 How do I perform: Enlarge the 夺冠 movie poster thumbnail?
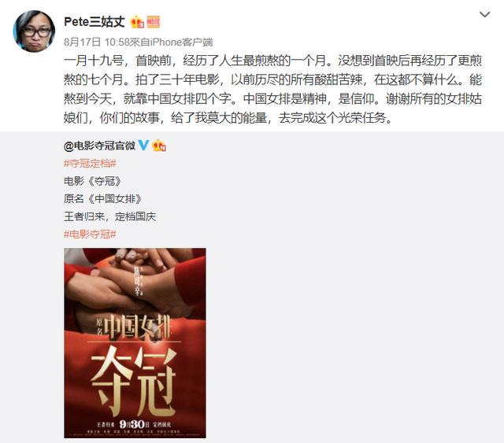point(135,343)
